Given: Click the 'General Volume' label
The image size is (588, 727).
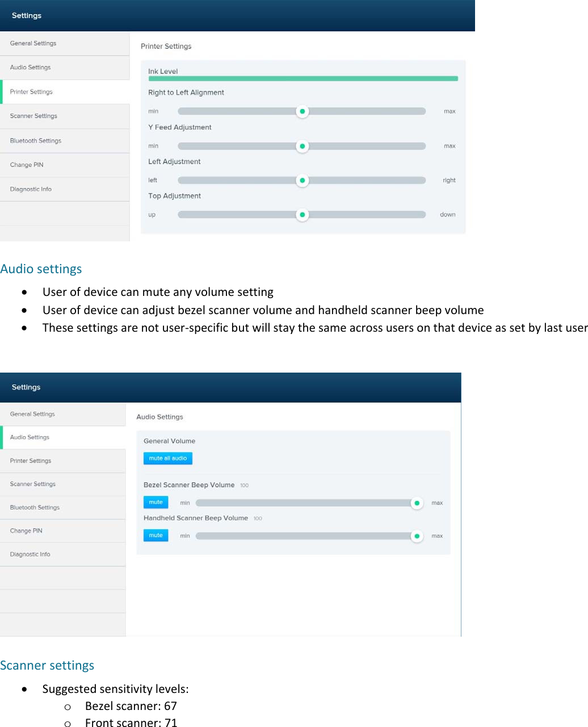Looking at the screenshot, I should pos(169,441).
